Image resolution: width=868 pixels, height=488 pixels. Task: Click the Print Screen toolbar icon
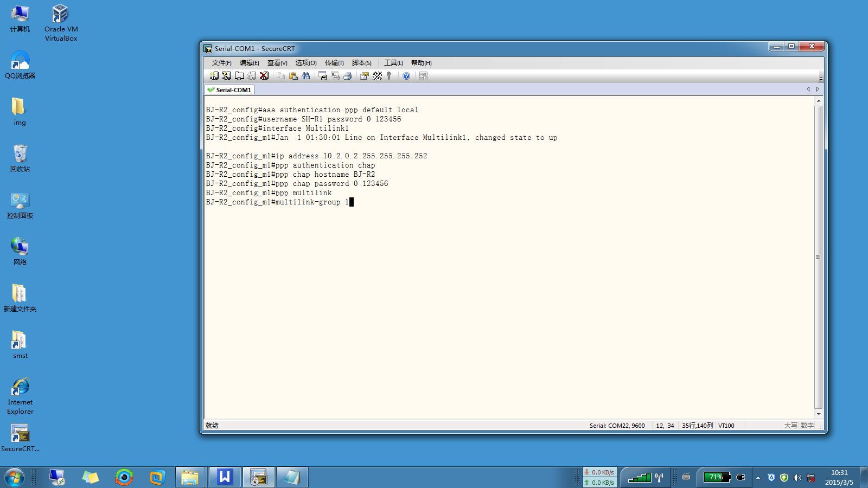tap(323, 76)
